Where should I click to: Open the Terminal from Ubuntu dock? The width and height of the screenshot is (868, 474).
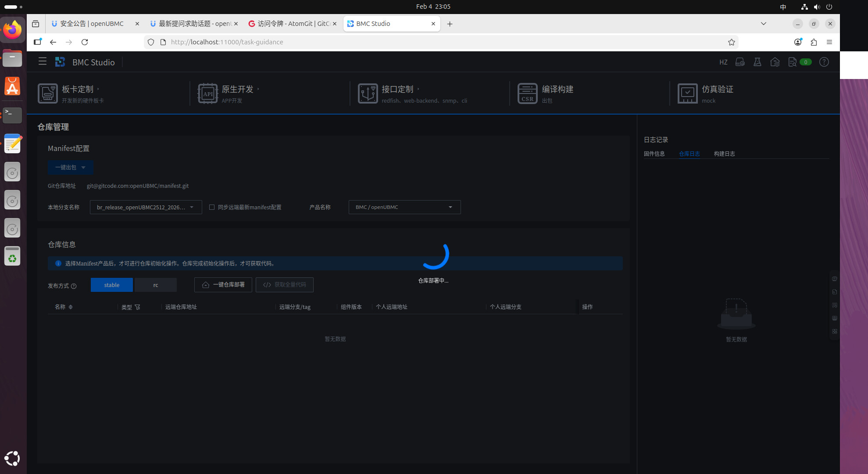pos(12,115)
